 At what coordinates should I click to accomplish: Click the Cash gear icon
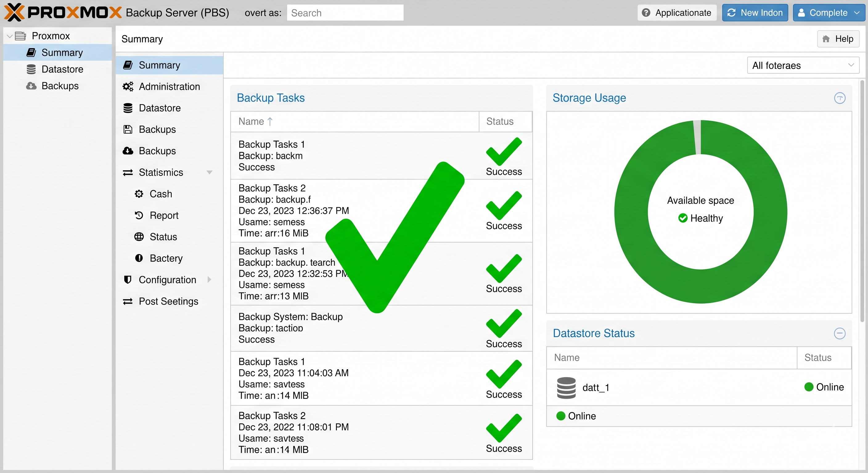pyautogui.click(x=139, y=194)
